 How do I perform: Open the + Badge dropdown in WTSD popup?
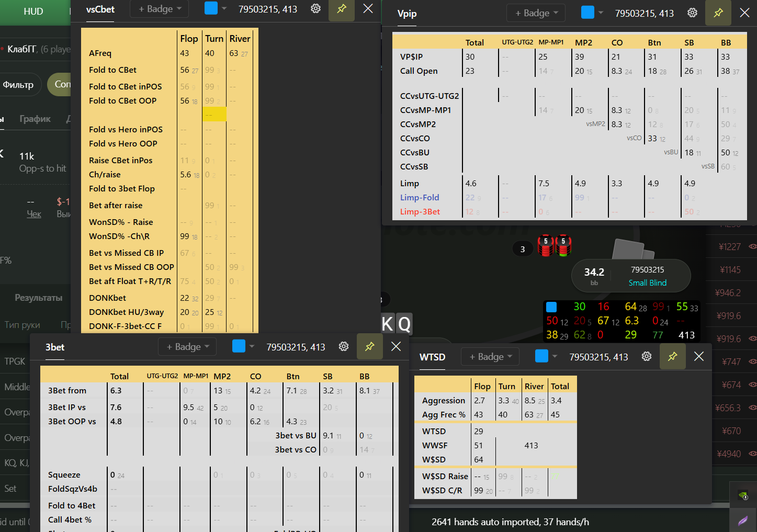[x=490, y=356]
